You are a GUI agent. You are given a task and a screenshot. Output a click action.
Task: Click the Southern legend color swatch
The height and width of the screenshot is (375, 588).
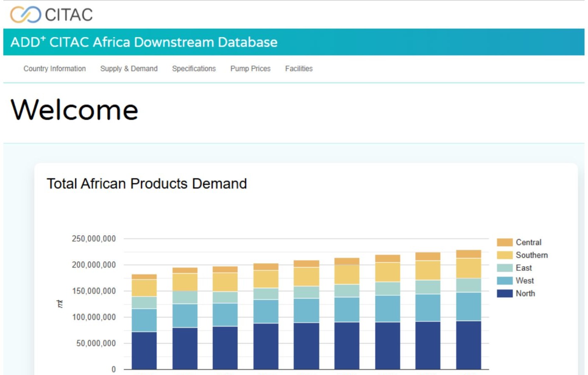[504, 255]
